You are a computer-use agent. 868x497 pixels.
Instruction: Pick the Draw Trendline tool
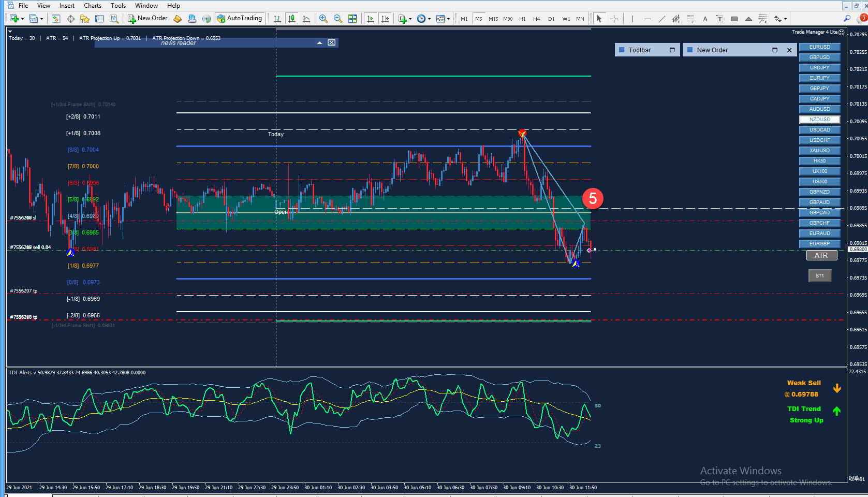point(661,19)
